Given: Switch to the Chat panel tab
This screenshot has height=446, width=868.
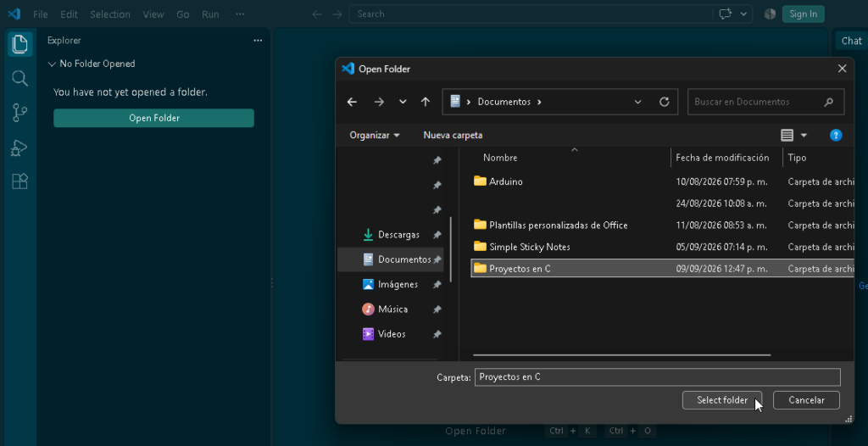Looking at the screenshot, I should (851, 41).
